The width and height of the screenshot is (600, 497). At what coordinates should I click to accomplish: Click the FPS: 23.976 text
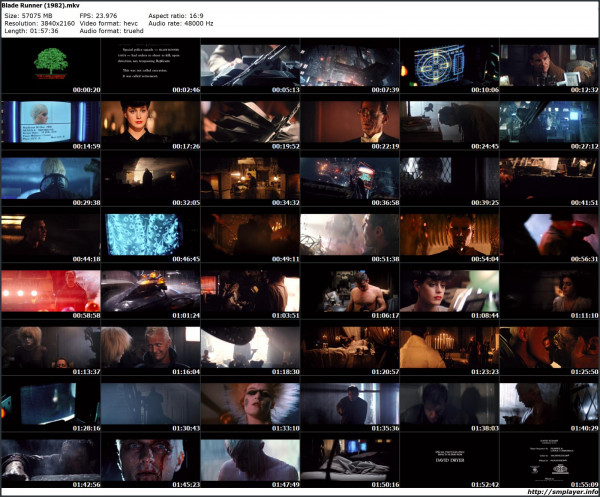(x=98, y=16)
